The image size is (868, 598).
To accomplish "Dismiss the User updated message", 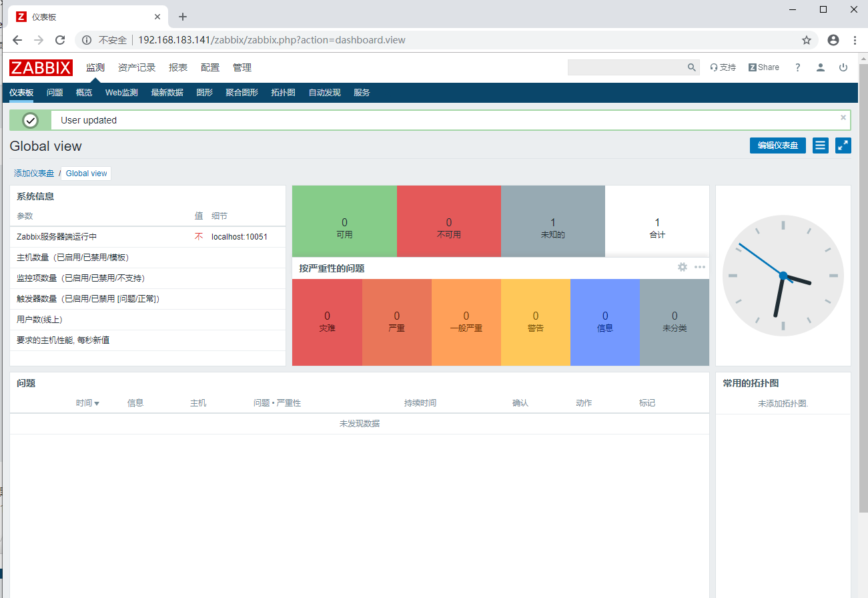I will click(843, 117).
